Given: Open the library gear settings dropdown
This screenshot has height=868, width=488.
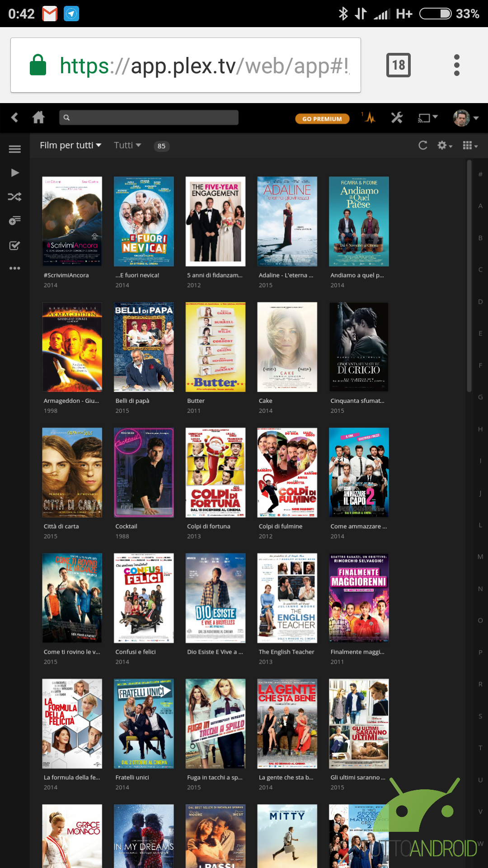Looking at the screenshot, I should (x=445, y=145).
